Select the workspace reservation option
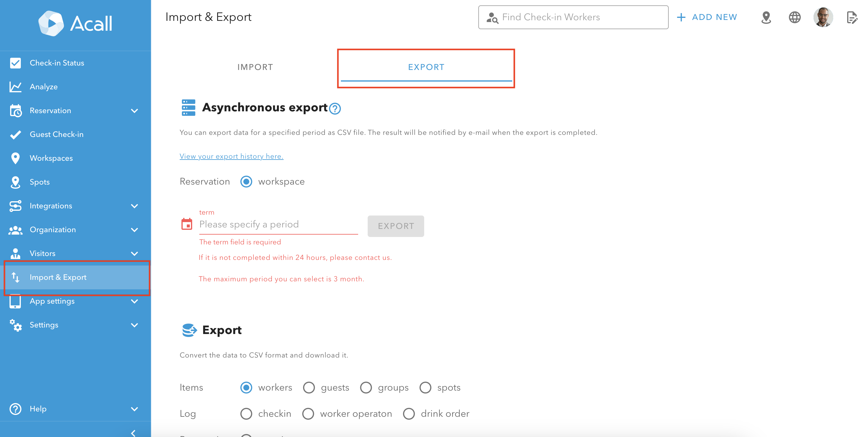 point(246,181)
